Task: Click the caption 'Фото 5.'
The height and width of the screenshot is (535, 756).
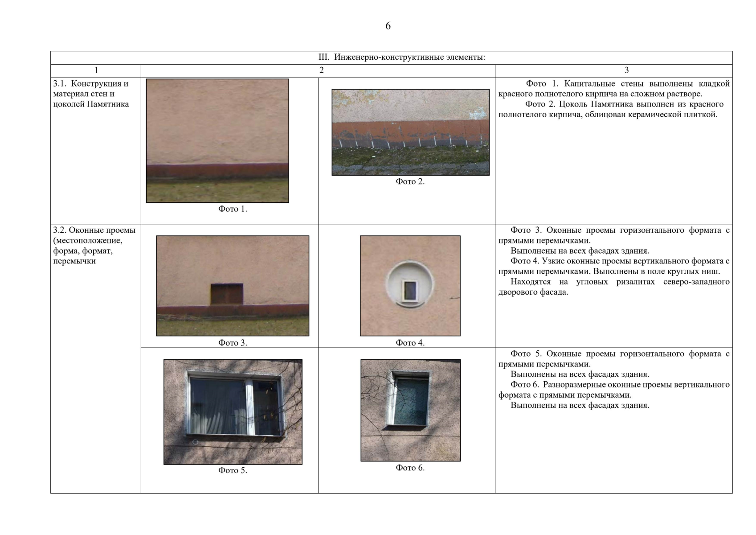Action: [x=233, y=470]
